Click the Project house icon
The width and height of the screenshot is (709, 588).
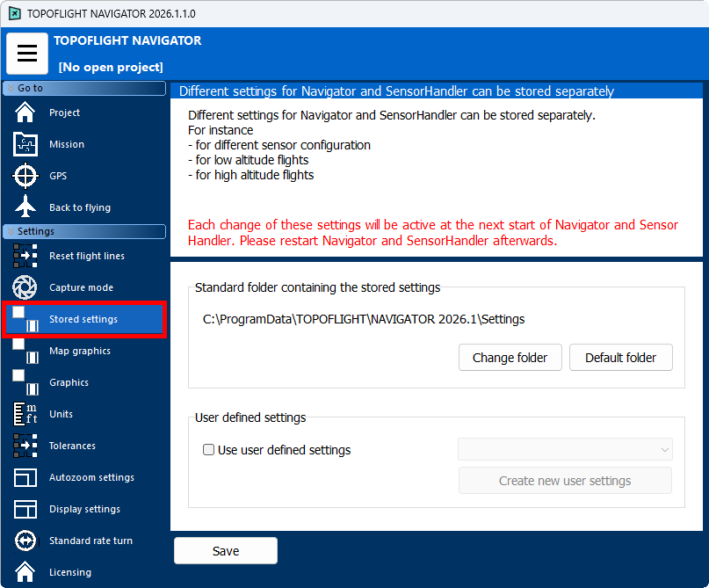pyautogui.click(x=25, y=113)
